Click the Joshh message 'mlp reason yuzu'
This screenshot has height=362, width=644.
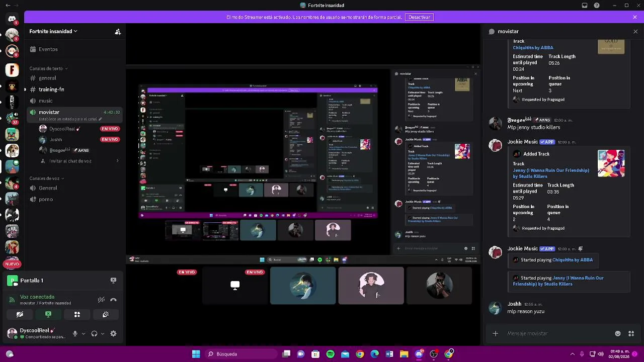pos(526,312)
